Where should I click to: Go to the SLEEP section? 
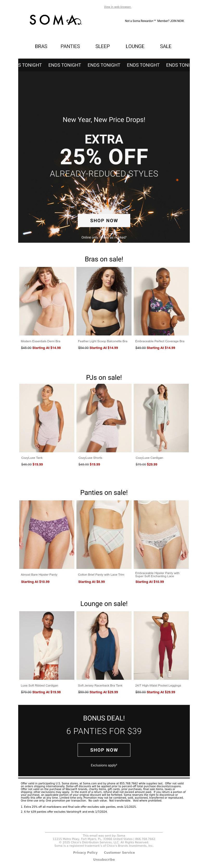(102, 46)
